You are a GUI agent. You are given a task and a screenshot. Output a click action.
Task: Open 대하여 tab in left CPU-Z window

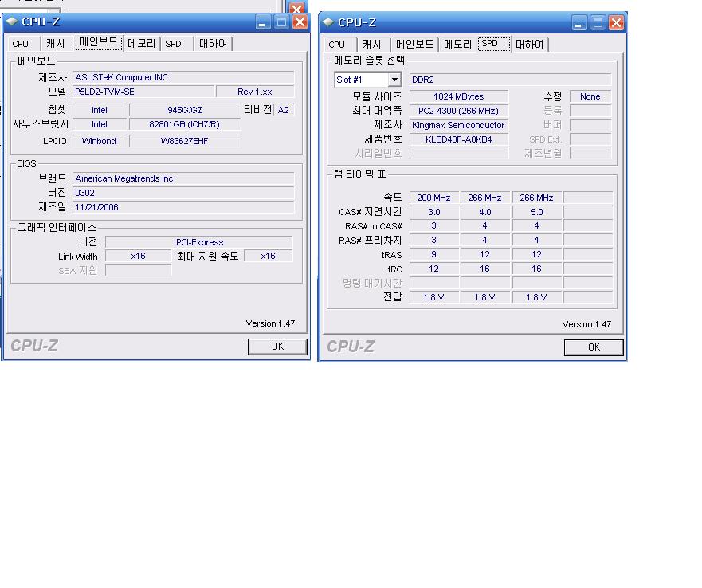tap(213, 44)
